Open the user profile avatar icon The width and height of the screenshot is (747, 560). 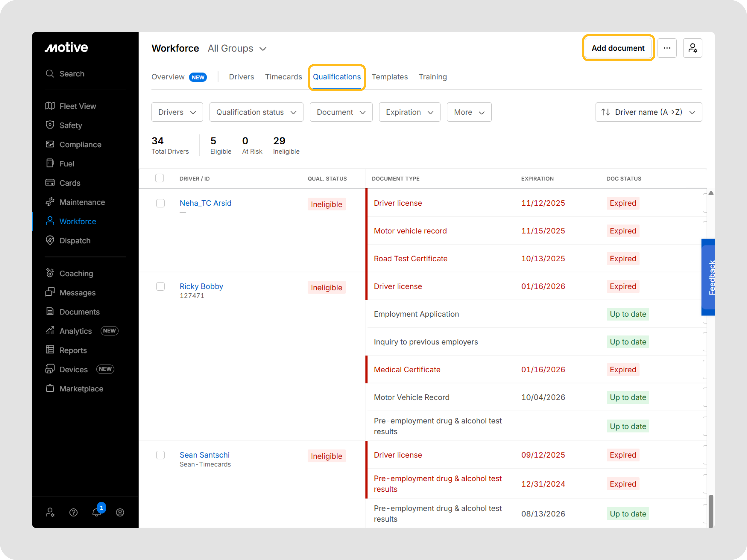tap(120, 512)
